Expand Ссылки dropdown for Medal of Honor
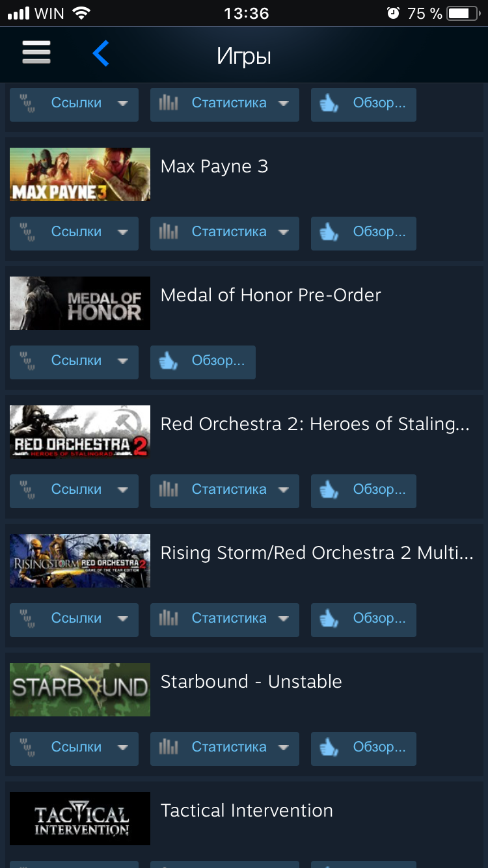Image resolution: width=488 pixels, height=868 pixels. 74,362
